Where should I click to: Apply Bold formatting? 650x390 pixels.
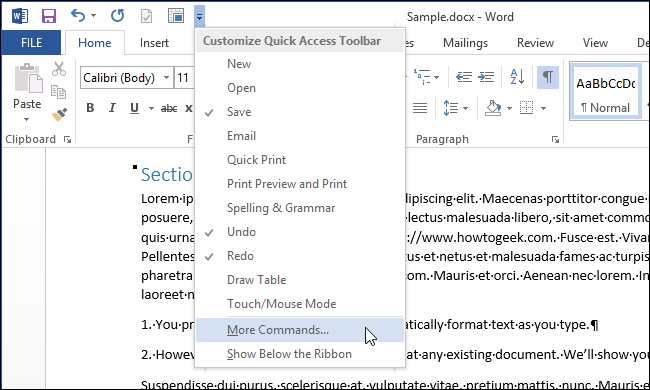(90, 108)
